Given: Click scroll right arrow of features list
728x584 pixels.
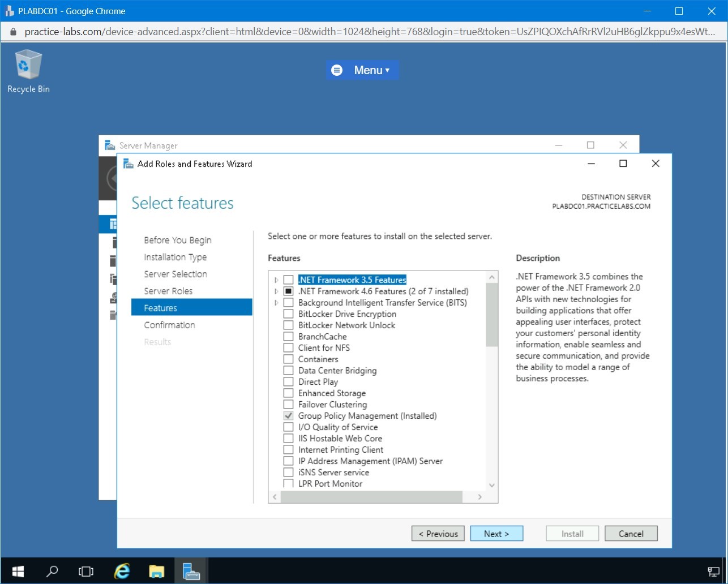Looking at the screenshot, I should coord(479,497).
